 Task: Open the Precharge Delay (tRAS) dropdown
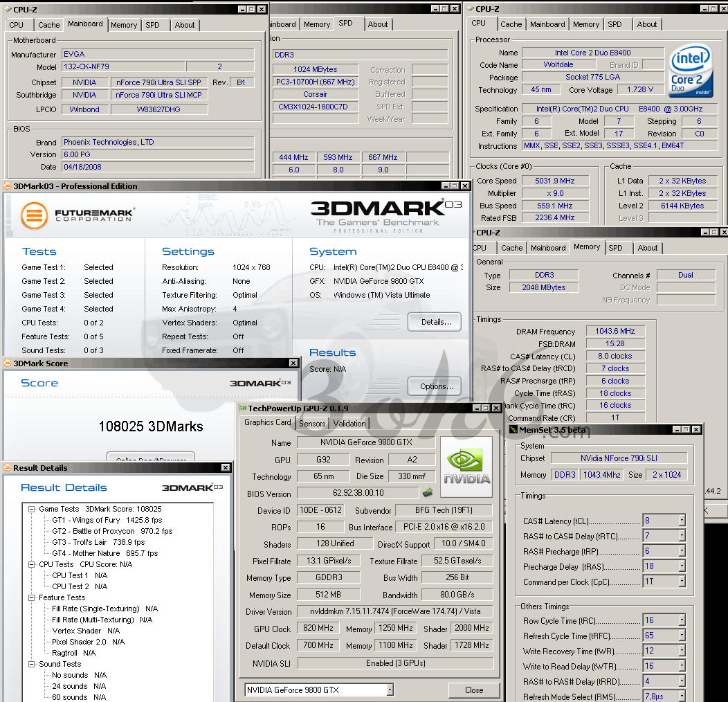(682, 566)
